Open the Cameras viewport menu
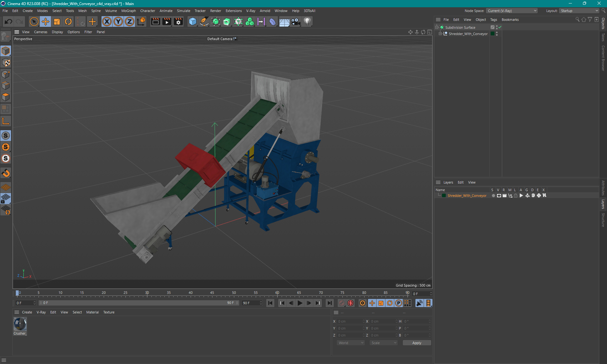607x364 pixels. click(40, 32)
